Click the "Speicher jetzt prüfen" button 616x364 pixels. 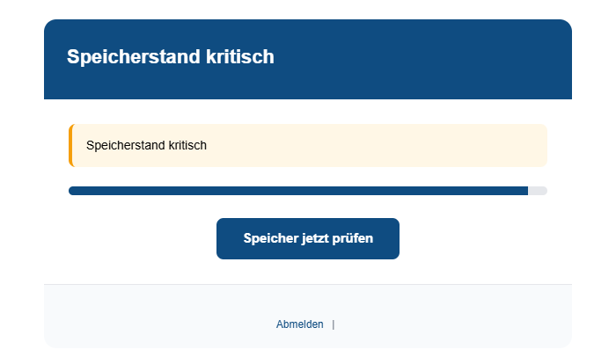(308, 239)
